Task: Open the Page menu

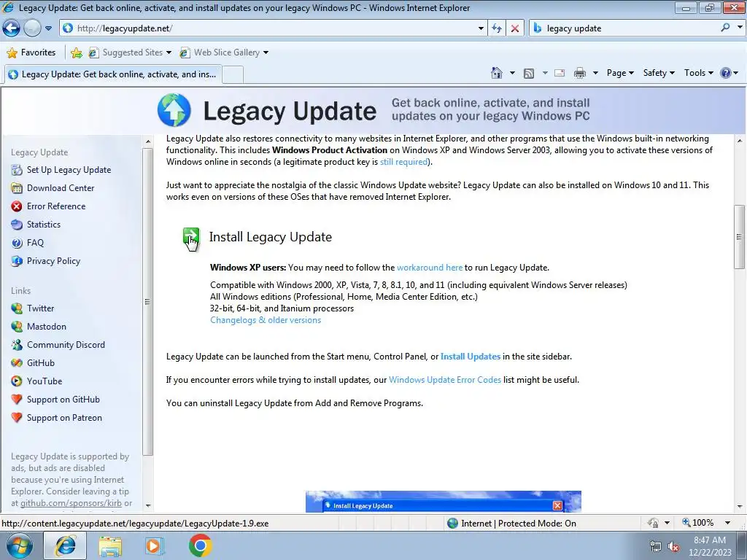Action: [620, 73]
